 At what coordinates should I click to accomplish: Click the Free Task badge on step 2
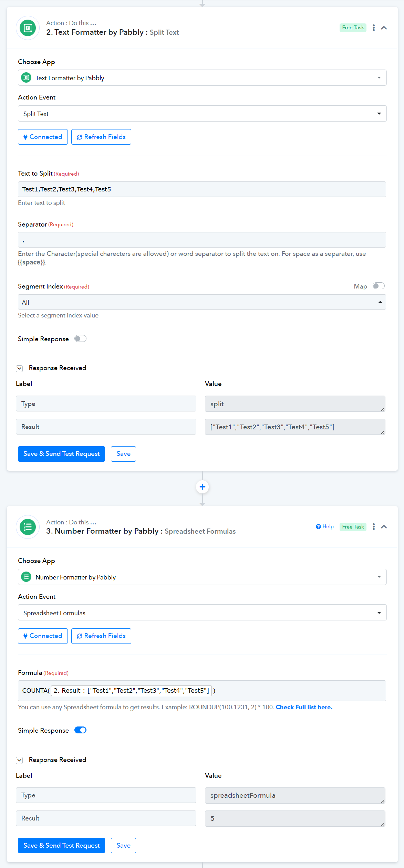[x=353, y=28]
